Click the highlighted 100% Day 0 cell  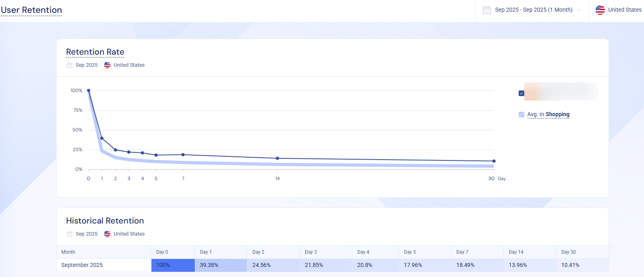pos(173,265)
